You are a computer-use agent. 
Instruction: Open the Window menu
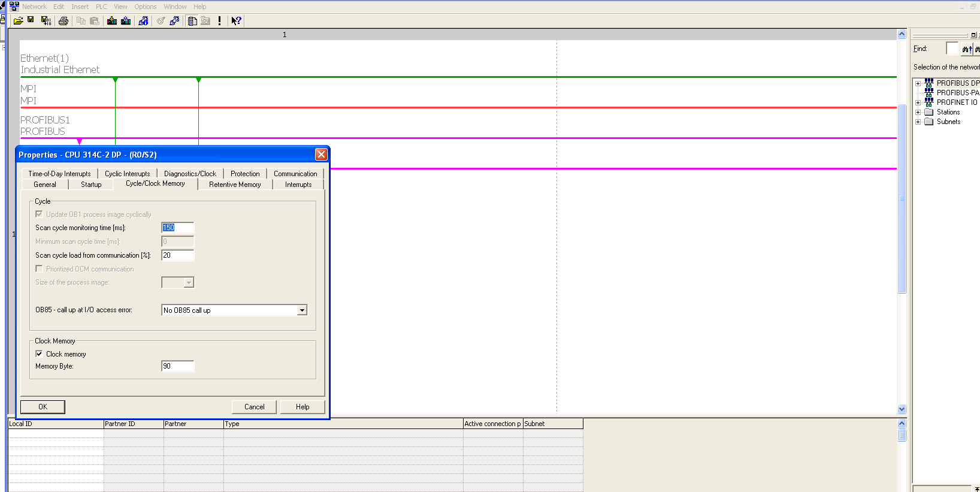point(175,7)
